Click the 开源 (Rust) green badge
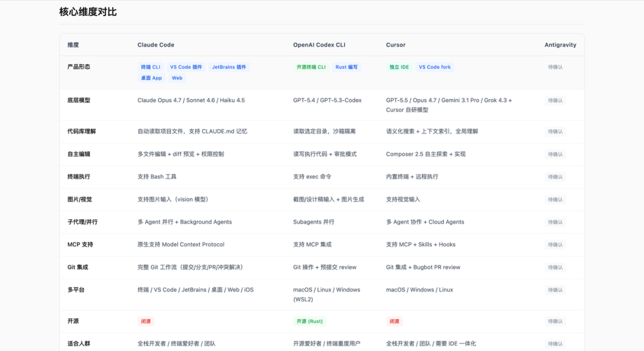The width and height of the screenshot is (644, 351). [309, 321]
